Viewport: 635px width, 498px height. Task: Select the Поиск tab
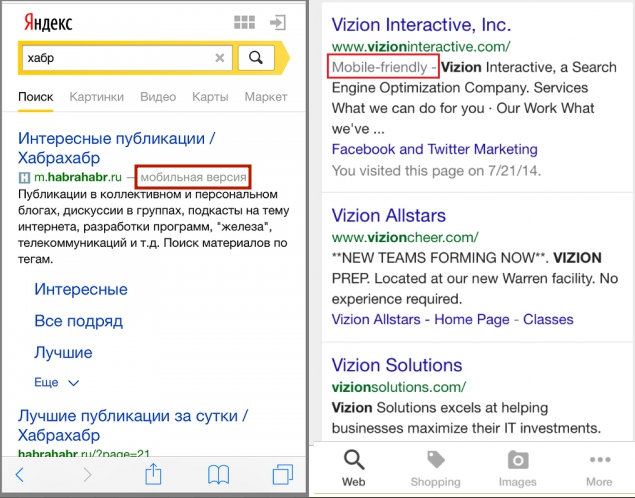36,97
